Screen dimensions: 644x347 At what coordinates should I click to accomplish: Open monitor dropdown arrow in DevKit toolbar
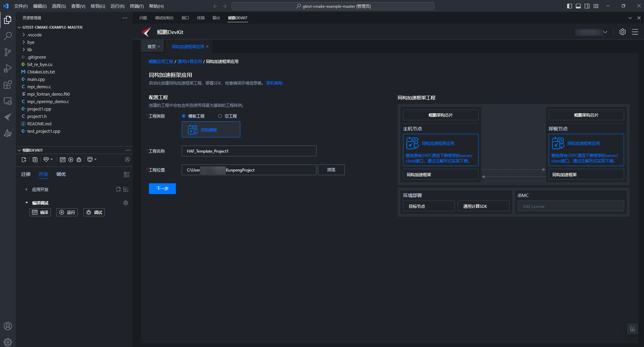click(x=95, y=159)
